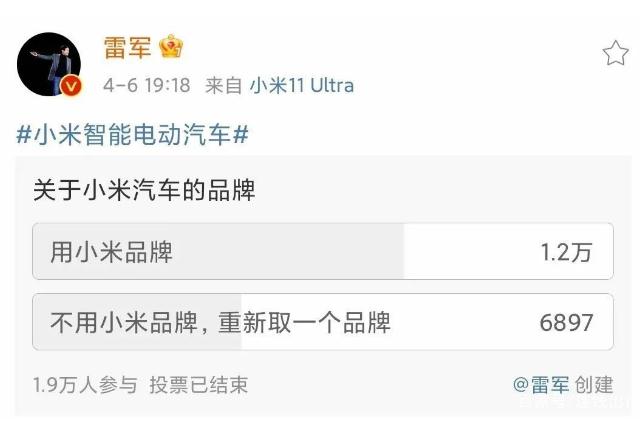Click the 1.2万 vote count
Screen dimensions: 640x426
coord(566,252)
